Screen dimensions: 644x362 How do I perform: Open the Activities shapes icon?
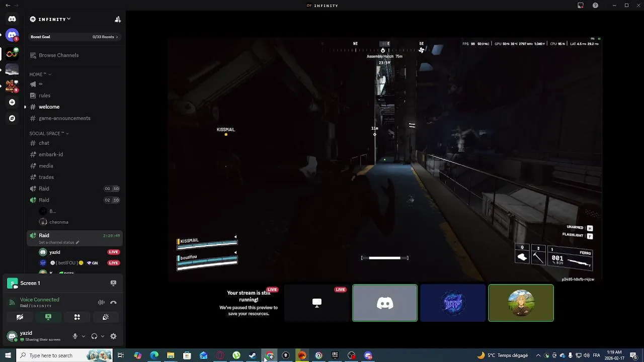pos(77,317)
